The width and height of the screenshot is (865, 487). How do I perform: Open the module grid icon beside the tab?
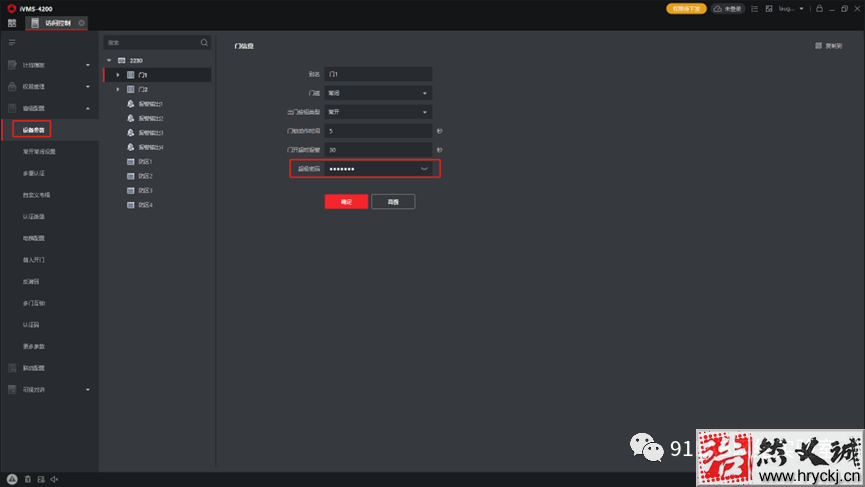[12, 23]
